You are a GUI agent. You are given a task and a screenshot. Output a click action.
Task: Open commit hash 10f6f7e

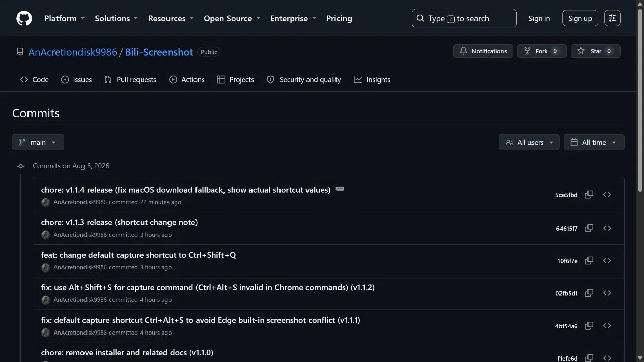568,261
